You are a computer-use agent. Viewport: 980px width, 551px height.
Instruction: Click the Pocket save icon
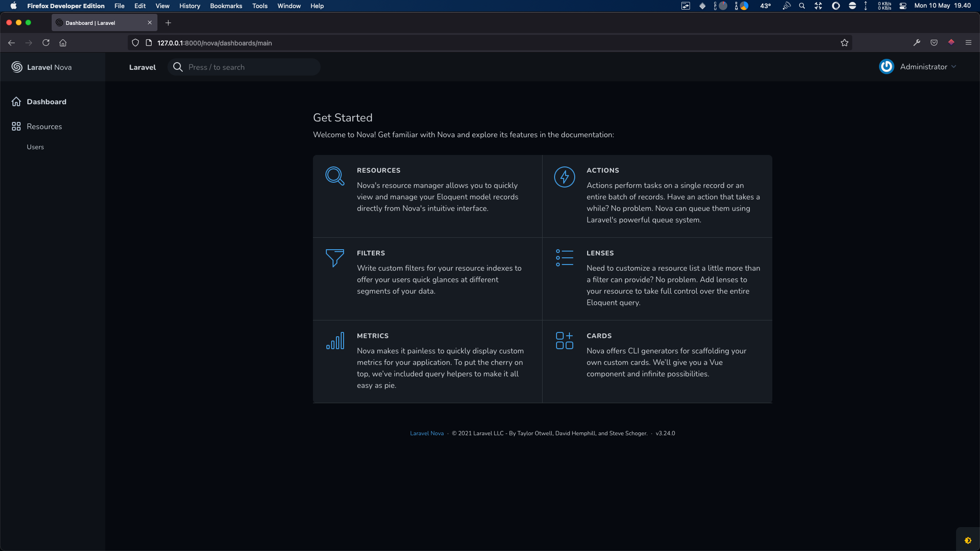point(934,43)
